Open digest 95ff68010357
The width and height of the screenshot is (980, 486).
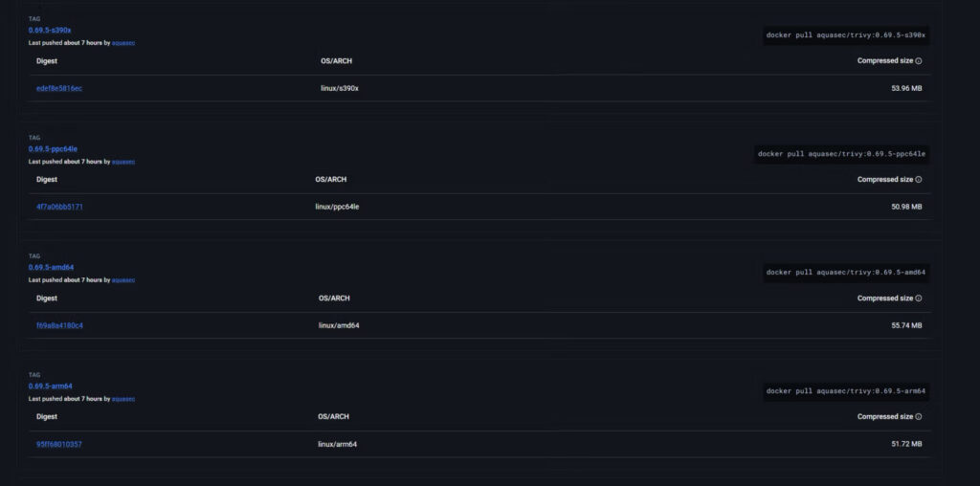pyautogui.click(x=59, y=444)
